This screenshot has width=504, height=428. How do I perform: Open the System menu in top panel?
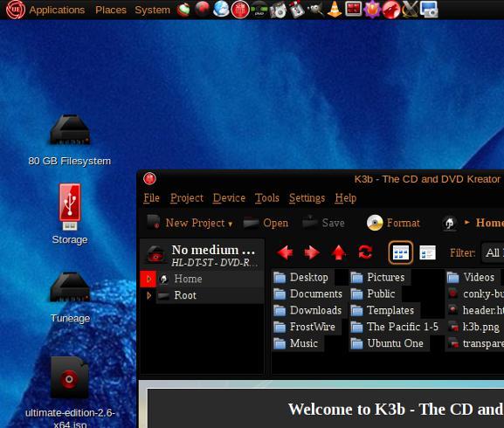(152, 10)
